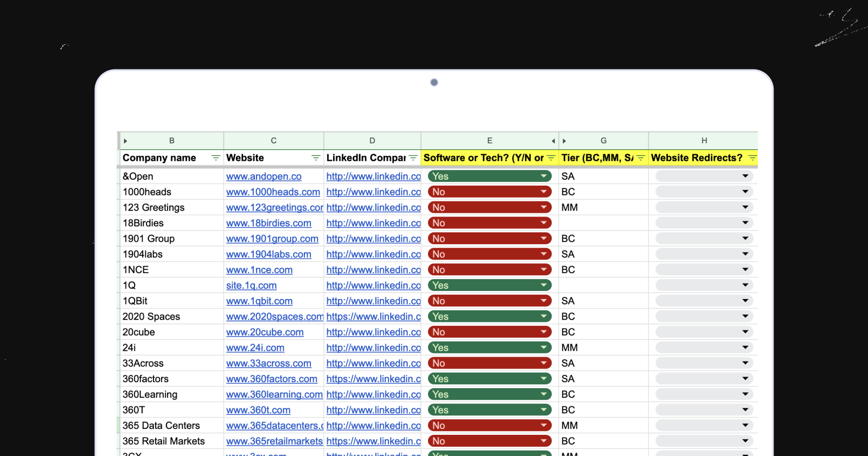Select the Software or Tech? header cell
The height and width of the screenshot is (456, 868).
coord(489,158)
